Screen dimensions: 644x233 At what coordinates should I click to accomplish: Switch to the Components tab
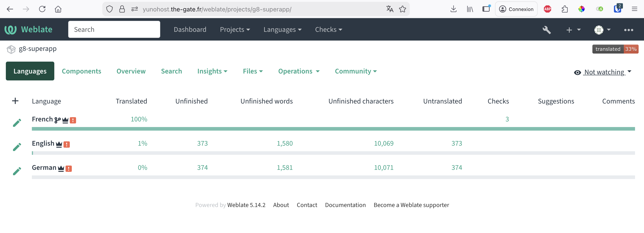[81, 71]
